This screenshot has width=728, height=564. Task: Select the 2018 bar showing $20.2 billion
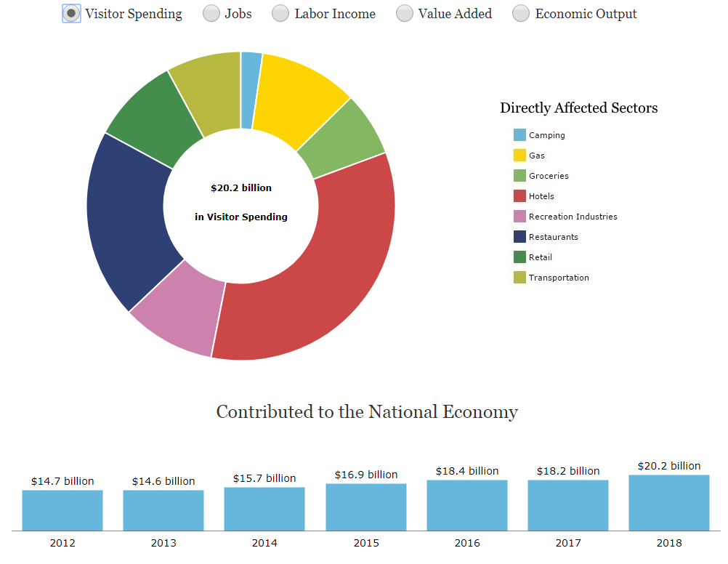point(668,503)
